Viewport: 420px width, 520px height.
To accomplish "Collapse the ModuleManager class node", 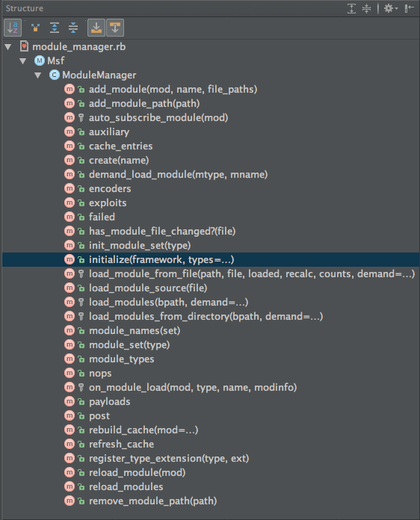I will click(38, 75).
